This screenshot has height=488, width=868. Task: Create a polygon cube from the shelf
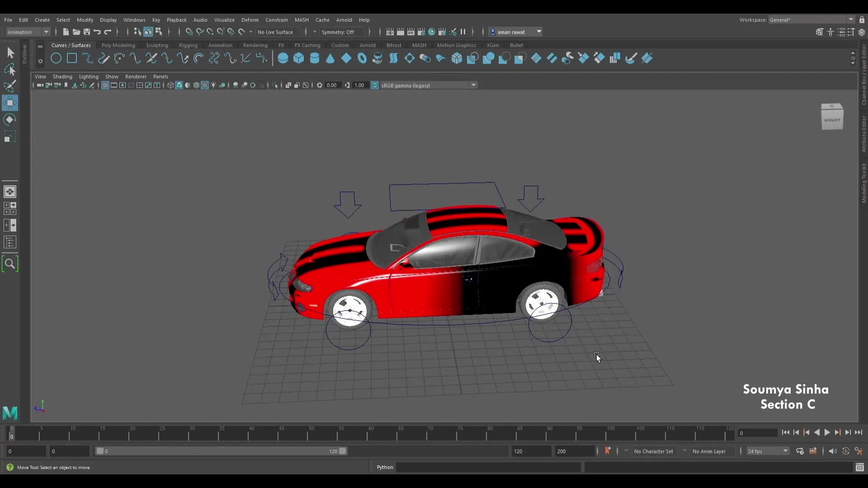299,58
